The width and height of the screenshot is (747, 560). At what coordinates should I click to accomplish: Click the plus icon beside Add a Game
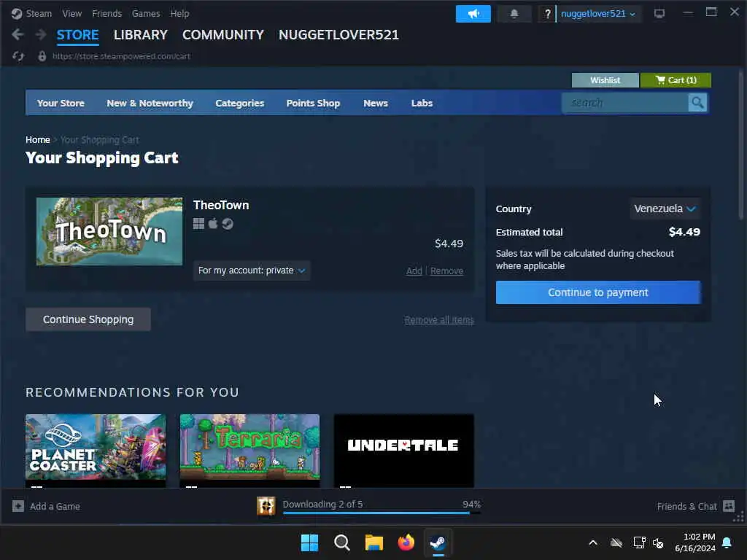click(x=18, y=506)
